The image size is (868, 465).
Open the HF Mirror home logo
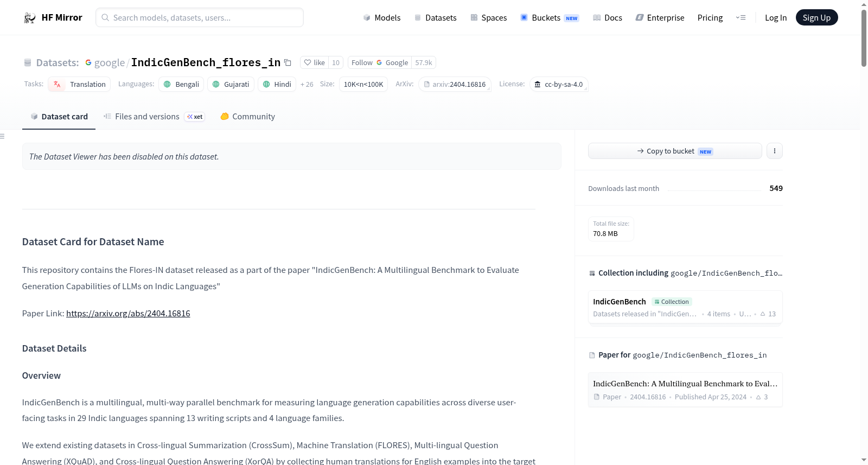(53, 17)
